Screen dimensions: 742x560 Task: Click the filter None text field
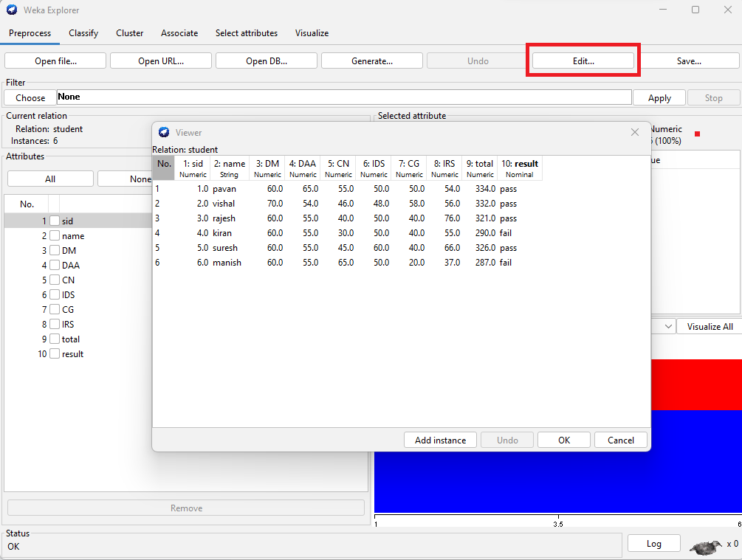[344, 97]
